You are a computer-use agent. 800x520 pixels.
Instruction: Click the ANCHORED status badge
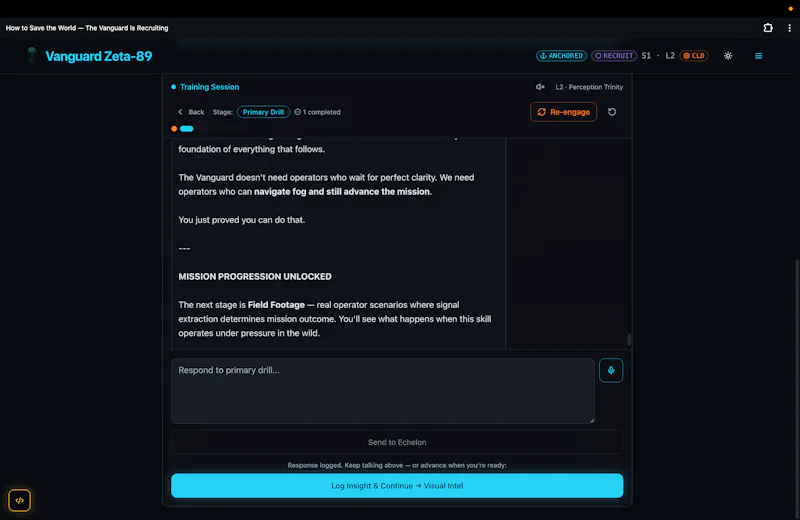[x=561, y=56]
